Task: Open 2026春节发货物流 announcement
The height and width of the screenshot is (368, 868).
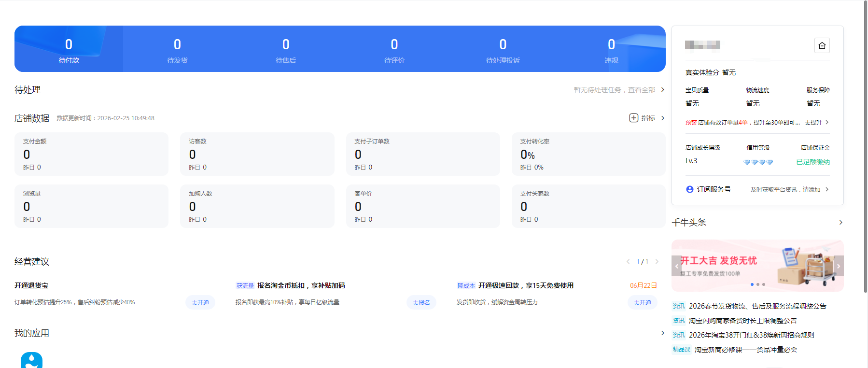Action: [757, 306]
